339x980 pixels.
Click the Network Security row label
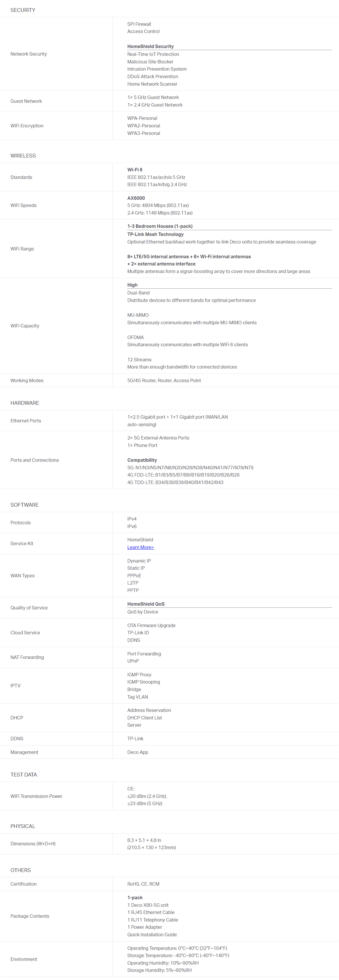(29, 54)
